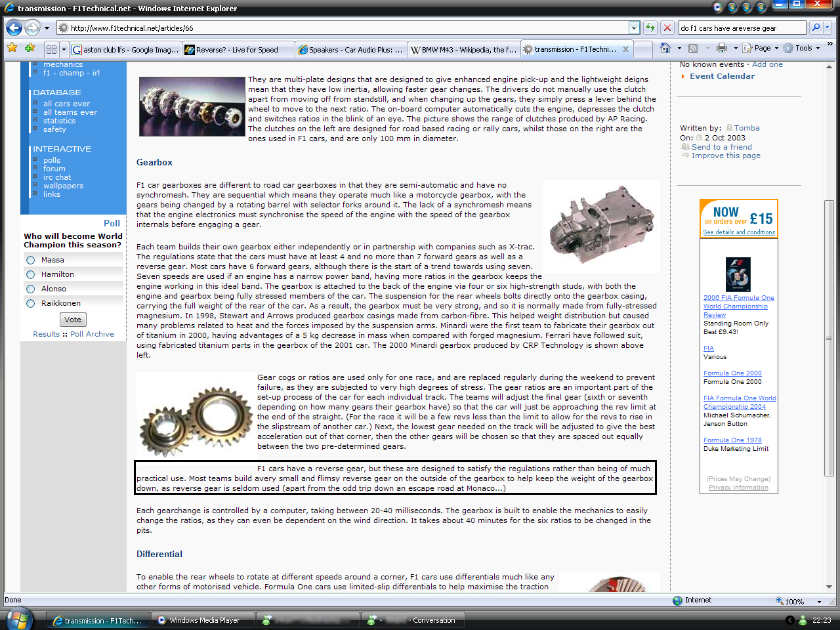Viewport: 840px width, 630px height.
Task: Refresh the page with the green arrows
Action: pyautogui.click(x=650, y=28)
